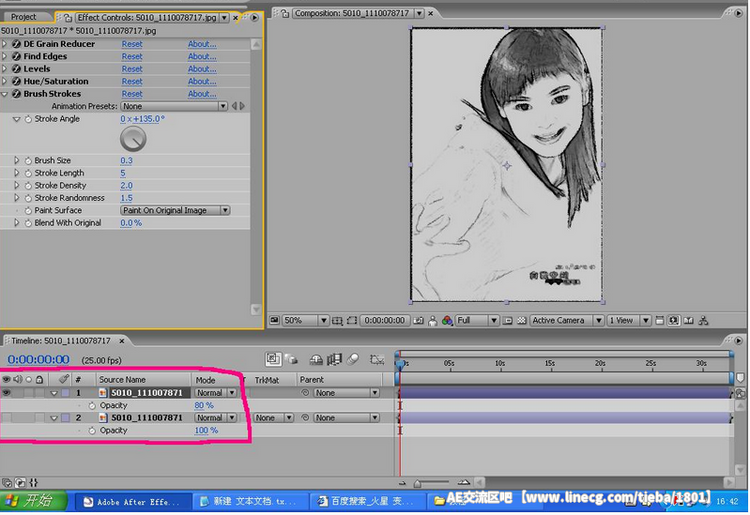The image size is (750, 515).
Task: Hide layer 1 using its eye toggle
Action: coord(7,393)
